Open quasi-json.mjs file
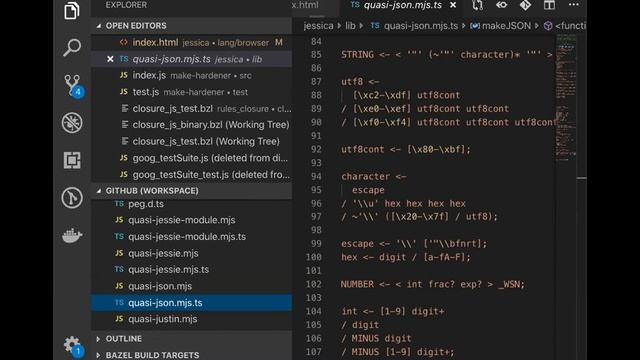Image resolution: width=640 pixels, height=360 pixels. click(191, 286)
